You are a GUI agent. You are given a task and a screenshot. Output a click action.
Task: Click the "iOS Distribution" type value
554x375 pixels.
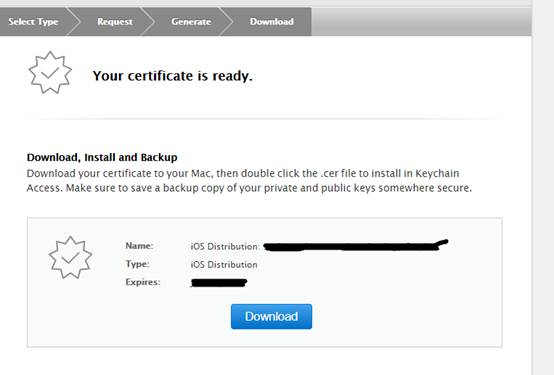click(224, 264)
